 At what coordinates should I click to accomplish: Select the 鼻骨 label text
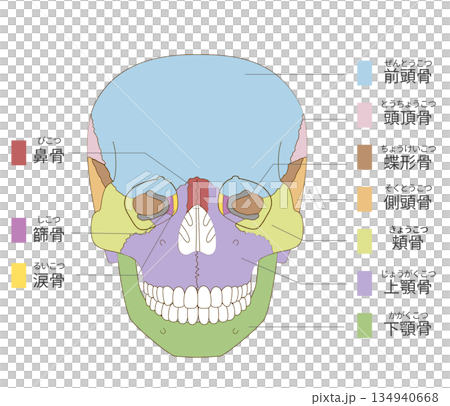(48, 156)
